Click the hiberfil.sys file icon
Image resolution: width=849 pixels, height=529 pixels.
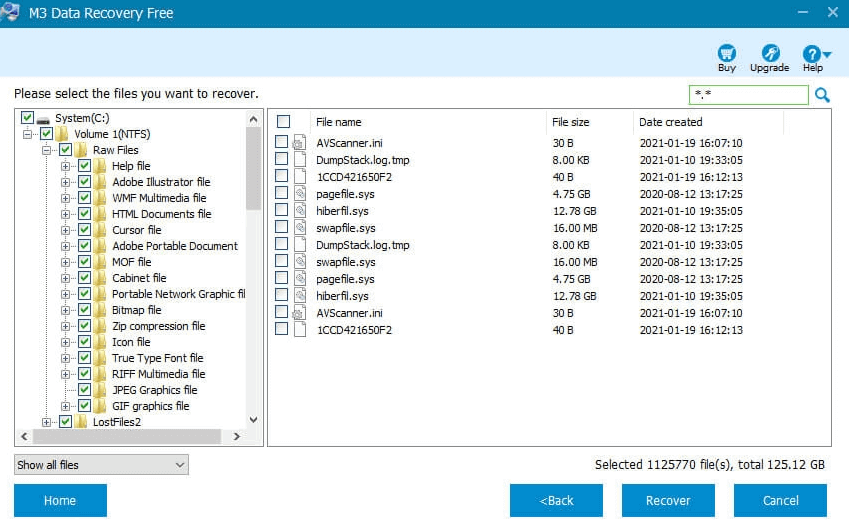[298, 211]
